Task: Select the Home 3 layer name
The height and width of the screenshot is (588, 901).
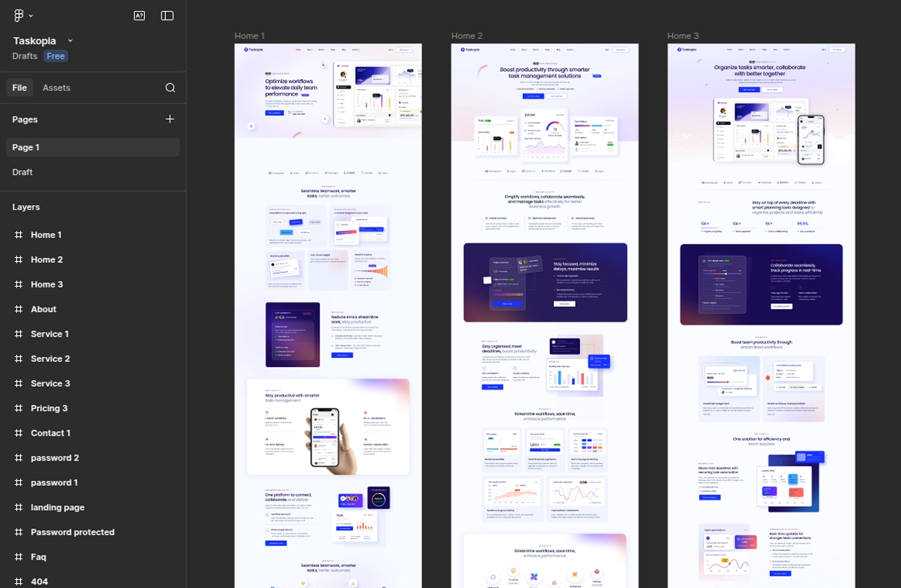Action: tap(47, 285)
